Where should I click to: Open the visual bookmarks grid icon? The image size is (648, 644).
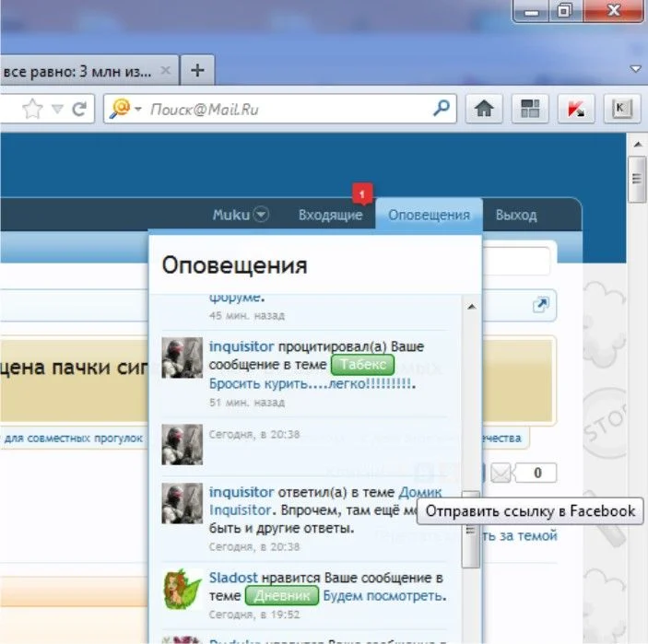(x=530, y=109)
